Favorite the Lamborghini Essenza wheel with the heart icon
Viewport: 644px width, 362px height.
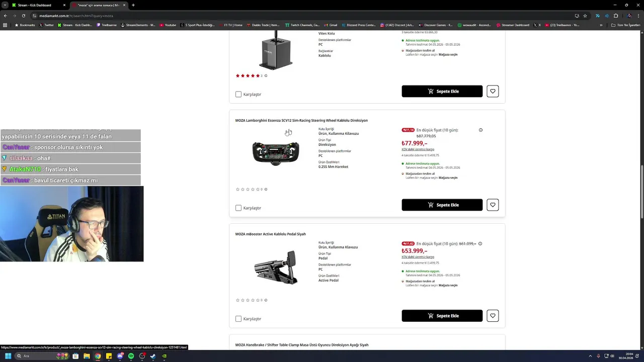tap(493, 205)
